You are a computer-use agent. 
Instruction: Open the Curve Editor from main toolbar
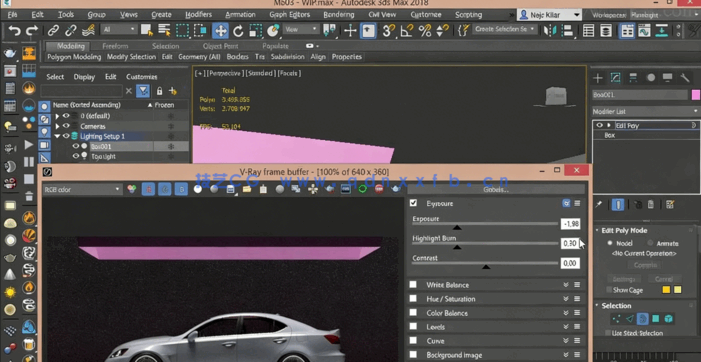(x=643, y=31)
